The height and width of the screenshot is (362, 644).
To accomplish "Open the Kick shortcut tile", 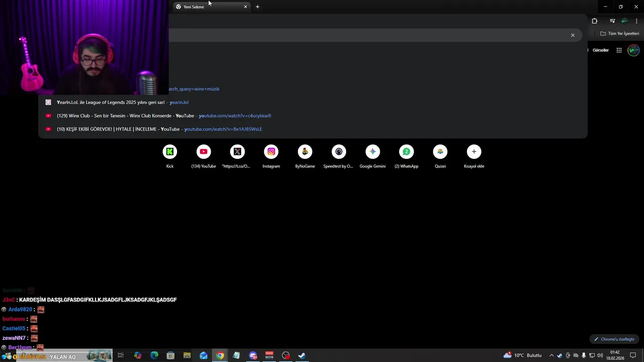I will pos(170,156).
